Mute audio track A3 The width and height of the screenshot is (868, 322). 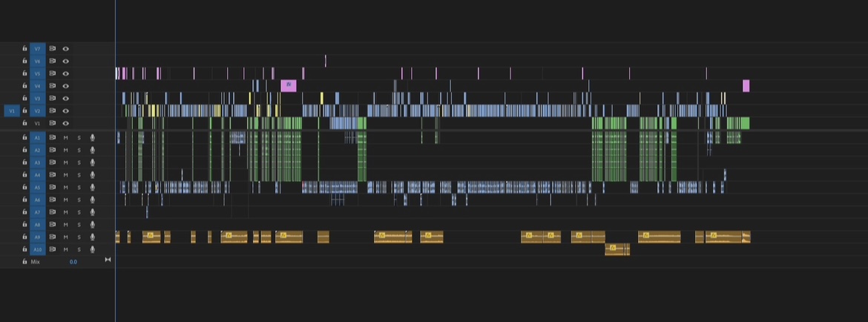pos(65,162)
